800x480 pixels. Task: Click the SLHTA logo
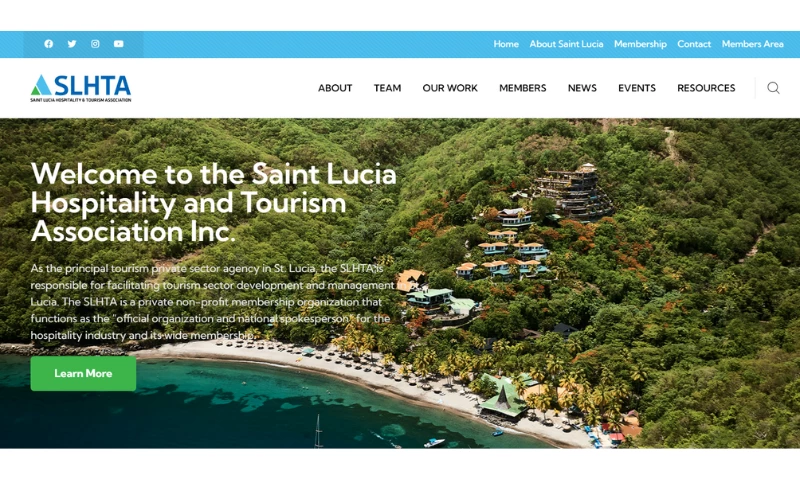(81, 88)
